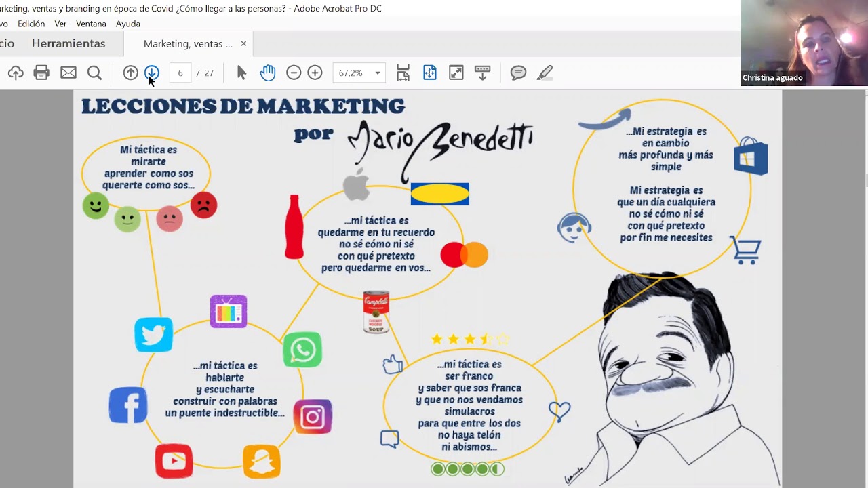Screen dimensions: 868x488
Task: Click the LECCIONES DE MARKETING heading
Action: coord(243,106)
